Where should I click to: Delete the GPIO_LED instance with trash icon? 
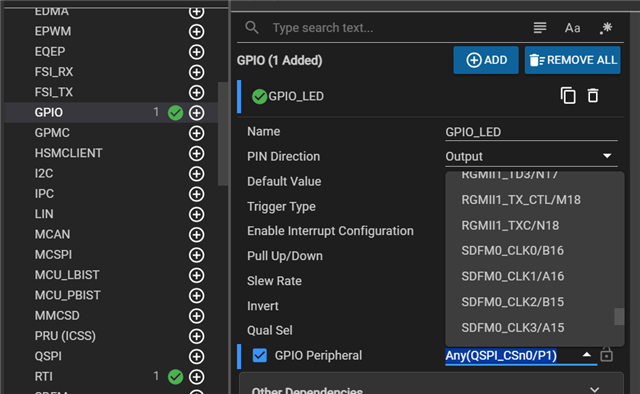click(x=593, y=96)
